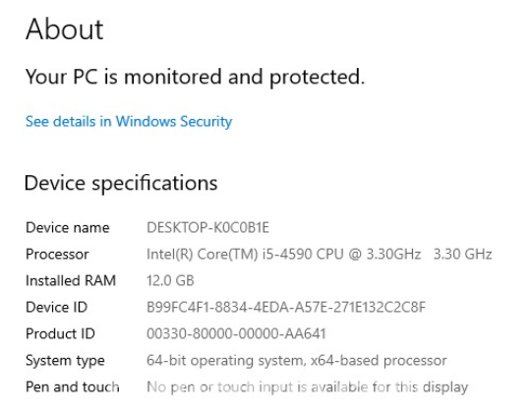Select device name value DESKTOP-K0C0B1E
This screenshot has height=413, width=532.
coord(207,227)
